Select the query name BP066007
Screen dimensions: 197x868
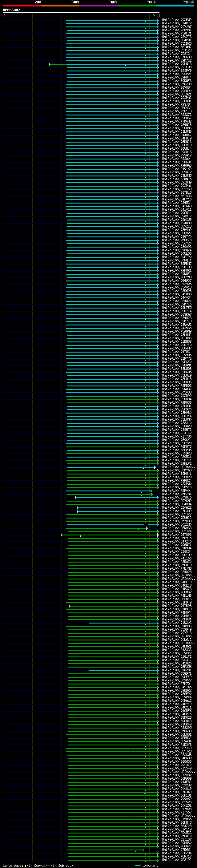(x=11, y=10)
